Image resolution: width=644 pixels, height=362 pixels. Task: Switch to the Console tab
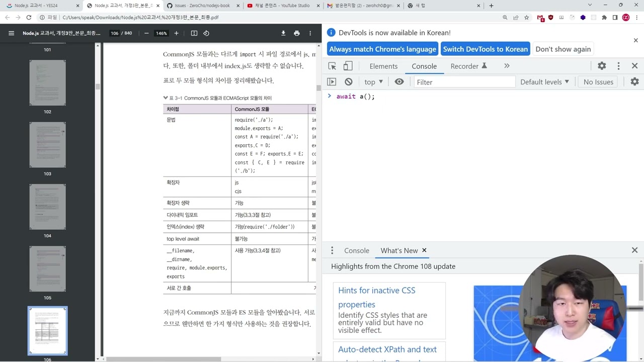pyautogui.click(x=424, y=66)
